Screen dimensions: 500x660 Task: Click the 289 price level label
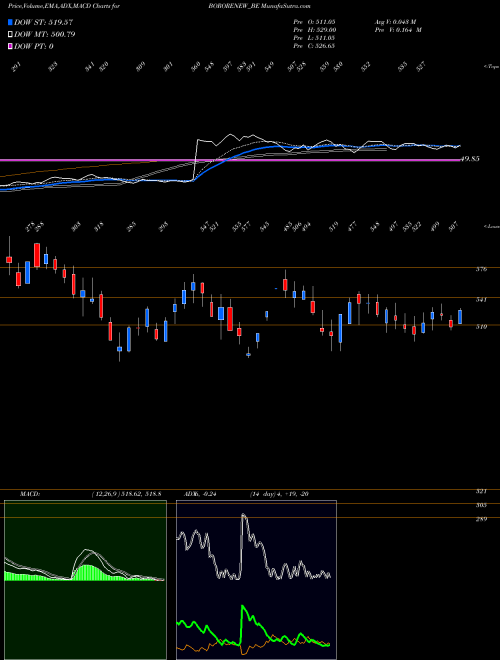tap(481, 519)
